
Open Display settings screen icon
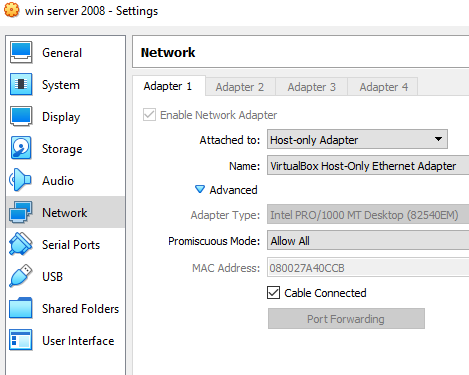tap(21, 116)
